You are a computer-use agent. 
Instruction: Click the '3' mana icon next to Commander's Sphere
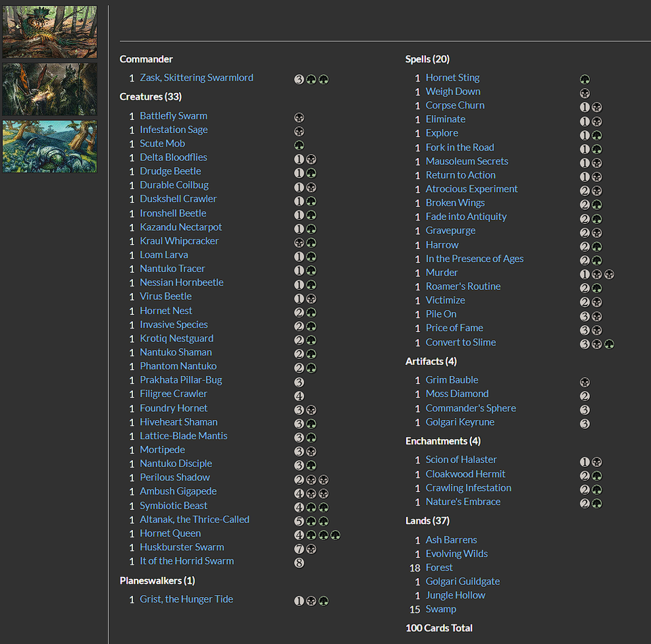click(x=585, y=409)
